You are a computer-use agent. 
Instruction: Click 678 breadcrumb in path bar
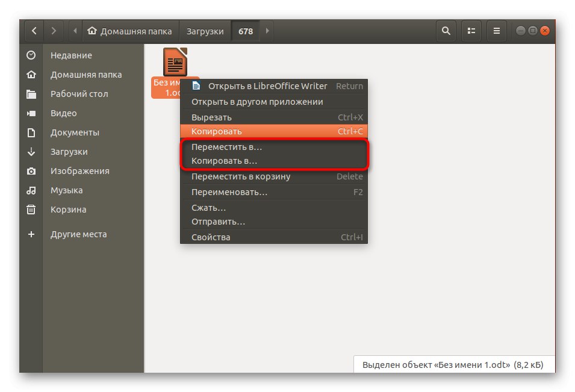[x=246, y=31]
